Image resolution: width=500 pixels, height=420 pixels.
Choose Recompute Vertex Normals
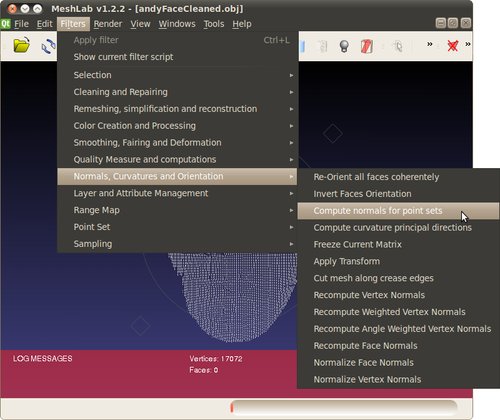click(398, 295)
